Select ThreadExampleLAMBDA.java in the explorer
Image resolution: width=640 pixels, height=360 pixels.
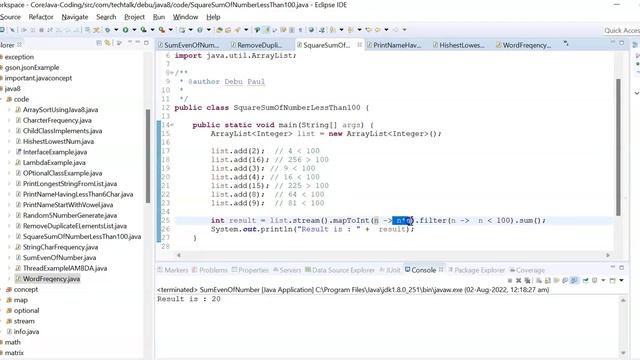pos(64,268)
